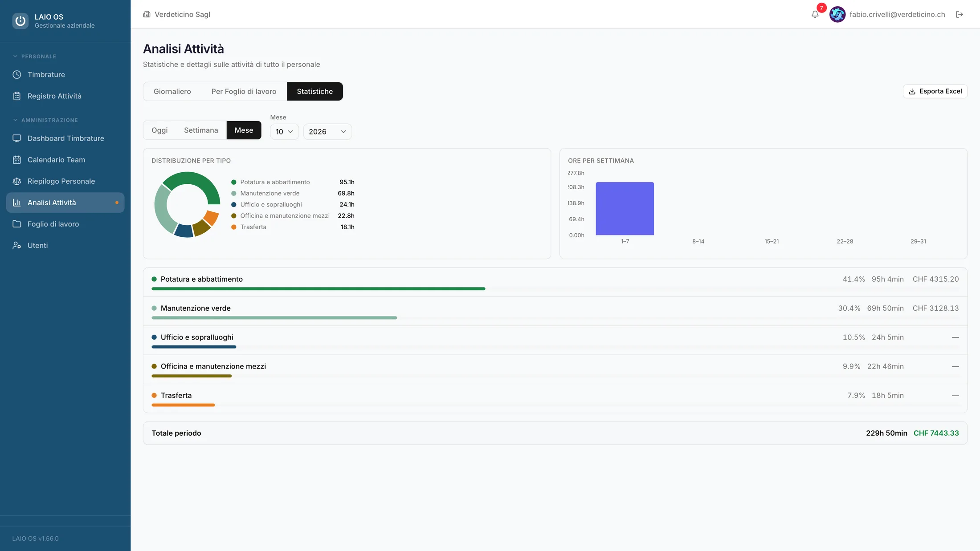Open Dashboard Timbrature page
This screenshot has width=980, height=551.
(x=65, y=138)
